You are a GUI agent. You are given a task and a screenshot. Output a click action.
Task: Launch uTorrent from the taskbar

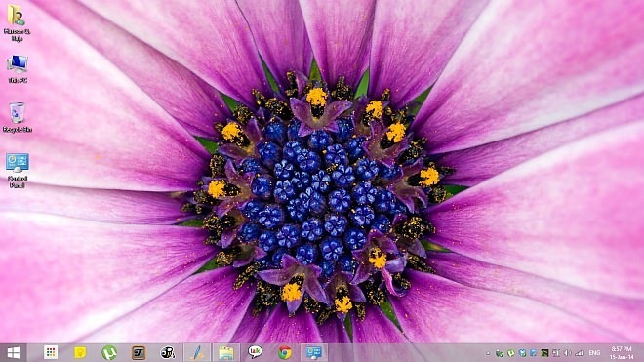pyautogui.click(x=109, y=352)
